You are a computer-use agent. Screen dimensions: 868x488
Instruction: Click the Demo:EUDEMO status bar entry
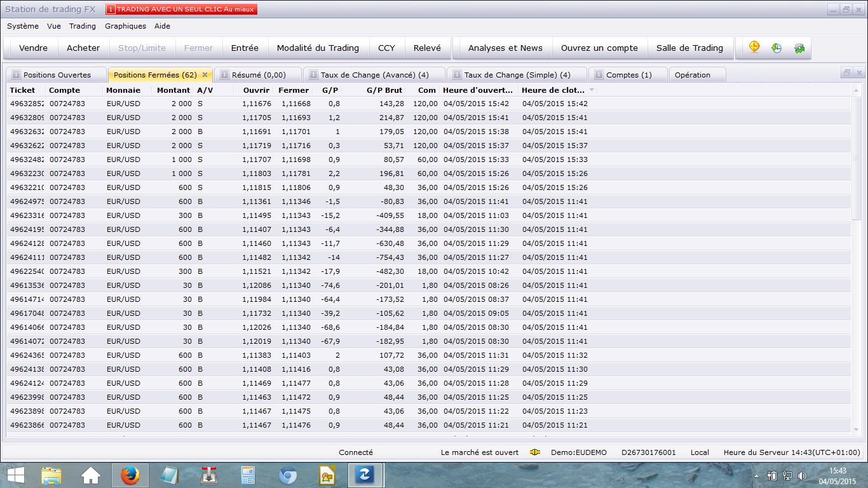click(579, 452)
